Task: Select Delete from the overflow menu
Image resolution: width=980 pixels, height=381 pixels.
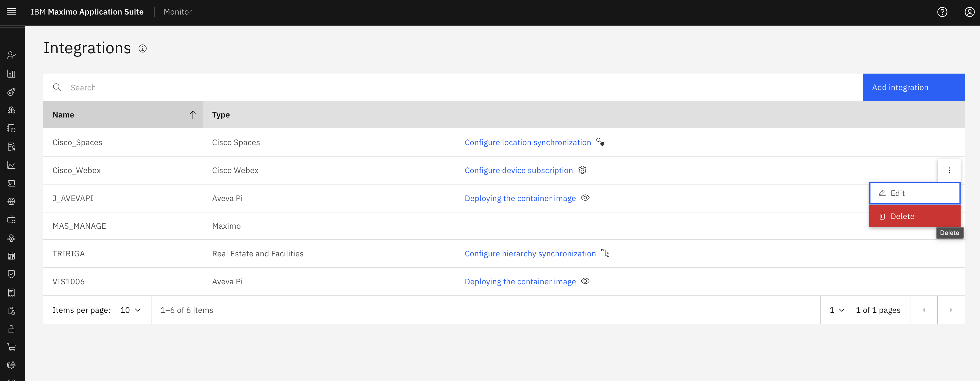Action: (x=915, y=216)
